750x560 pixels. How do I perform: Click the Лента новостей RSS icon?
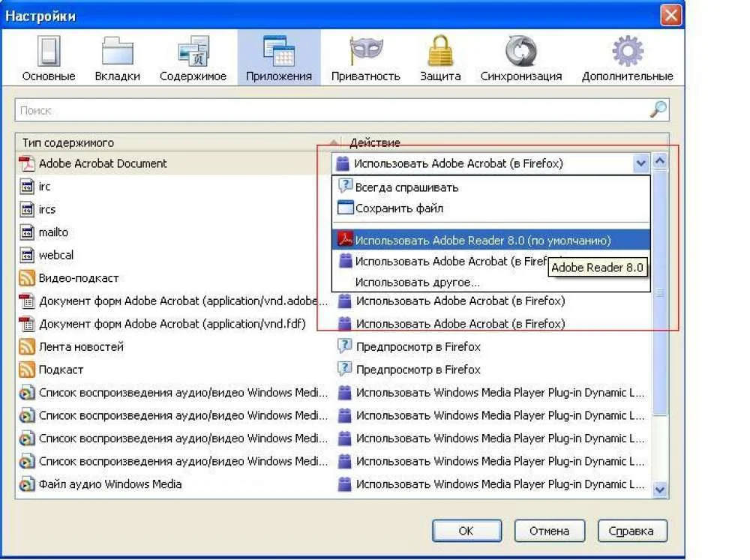[x=27, y=346]
